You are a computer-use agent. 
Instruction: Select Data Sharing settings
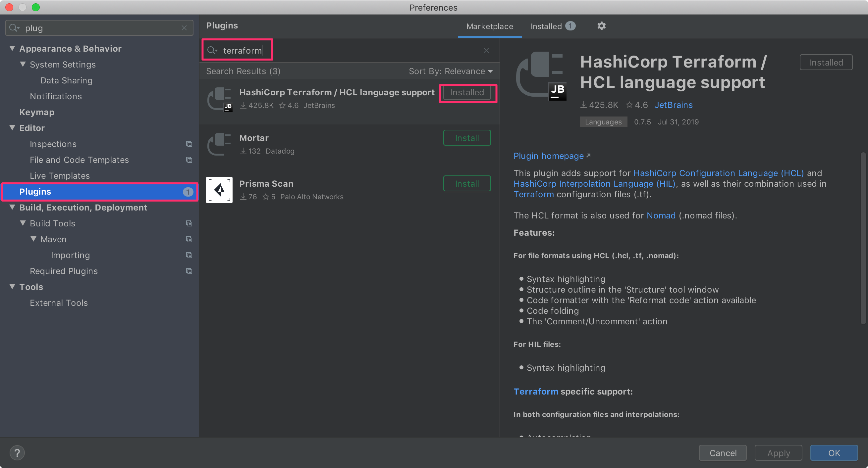66,80
